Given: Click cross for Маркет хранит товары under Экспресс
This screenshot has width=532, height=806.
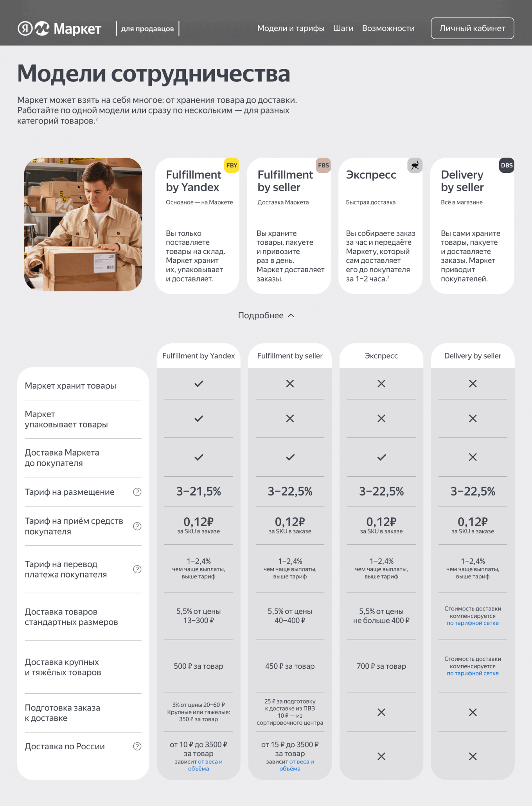Looking at the screenshot, I should point(381,384).
